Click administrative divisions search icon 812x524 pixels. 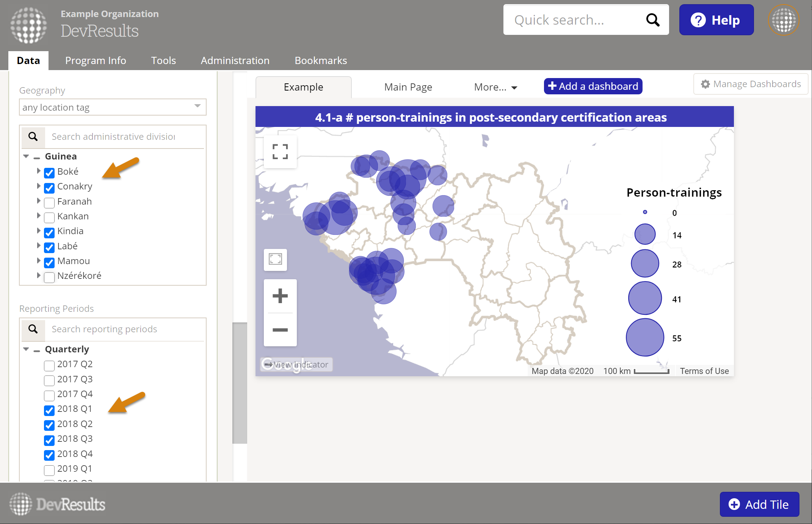pos(33,136)
